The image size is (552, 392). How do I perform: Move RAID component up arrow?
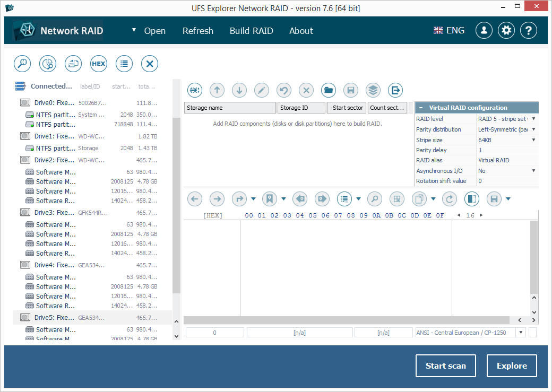(217, 90)
